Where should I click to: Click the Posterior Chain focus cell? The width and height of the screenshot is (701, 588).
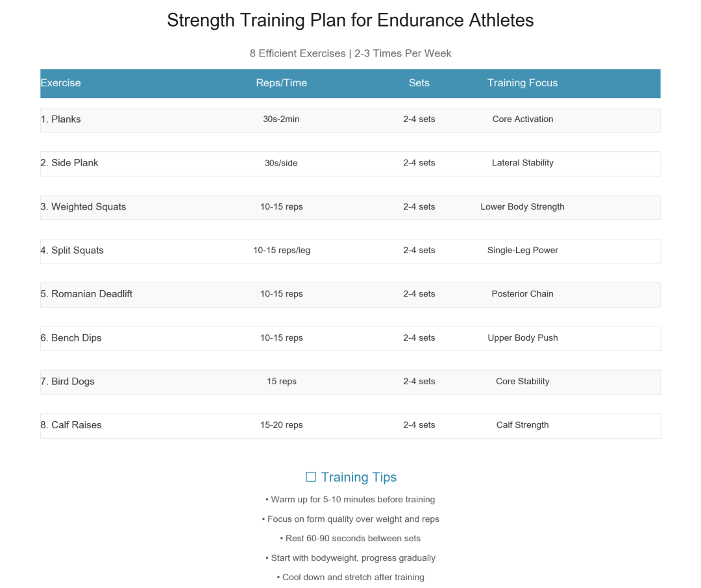[523, 294]
